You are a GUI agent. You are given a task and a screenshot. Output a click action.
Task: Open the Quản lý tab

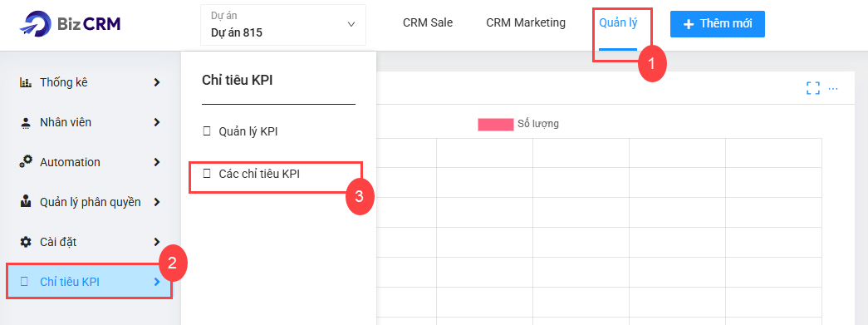click(x=618, y=23)
